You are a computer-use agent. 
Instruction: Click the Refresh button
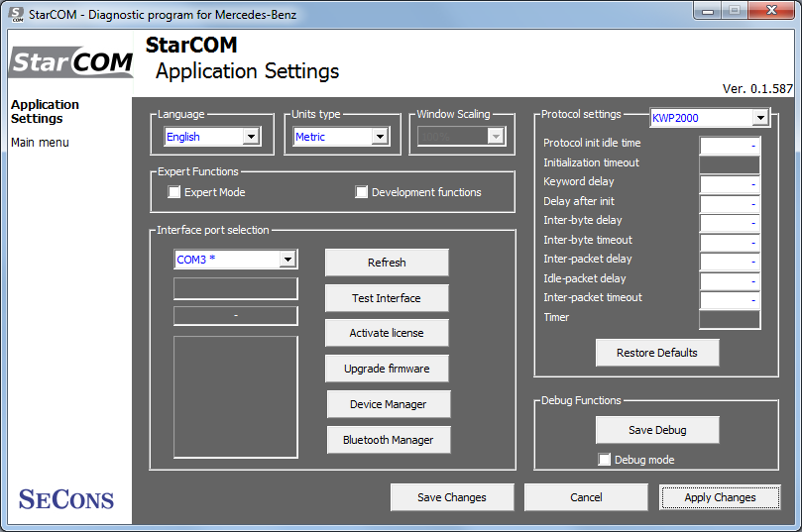(387, 263)
